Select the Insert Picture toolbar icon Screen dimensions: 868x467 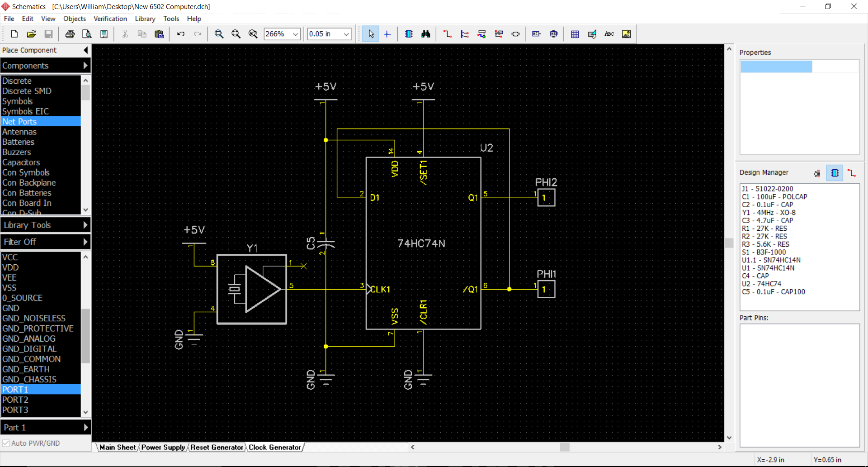[x=626, y=34]
